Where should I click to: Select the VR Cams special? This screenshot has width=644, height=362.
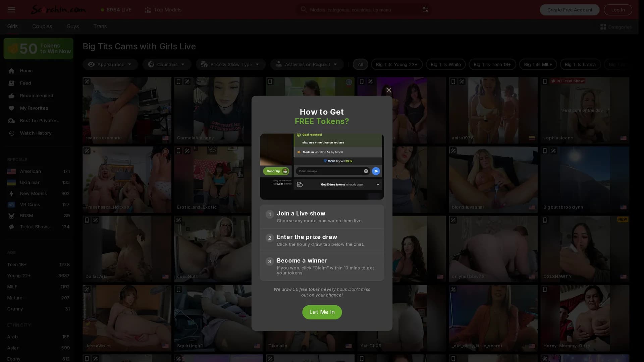tap(38, 204)
